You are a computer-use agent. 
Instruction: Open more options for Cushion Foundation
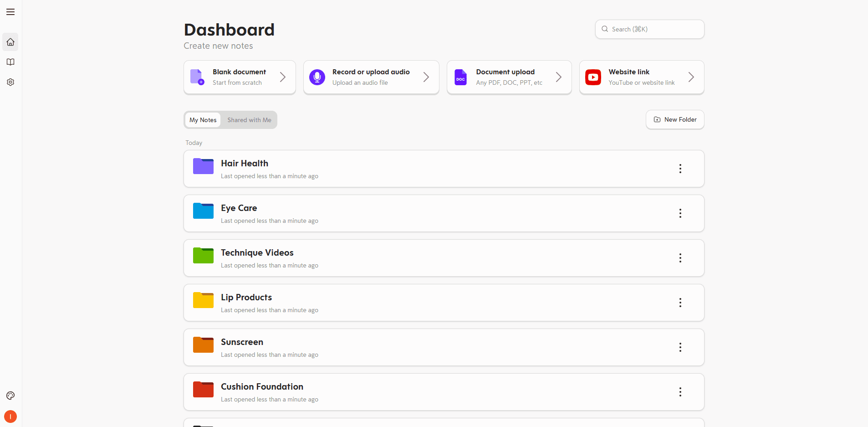[x=680, y=392]
